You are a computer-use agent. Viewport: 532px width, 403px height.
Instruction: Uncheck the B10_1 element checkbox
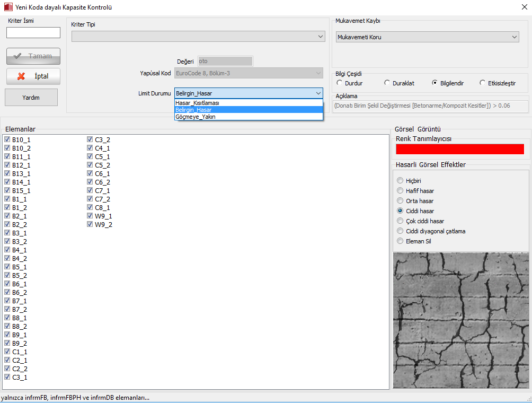[x=7, y=139]
